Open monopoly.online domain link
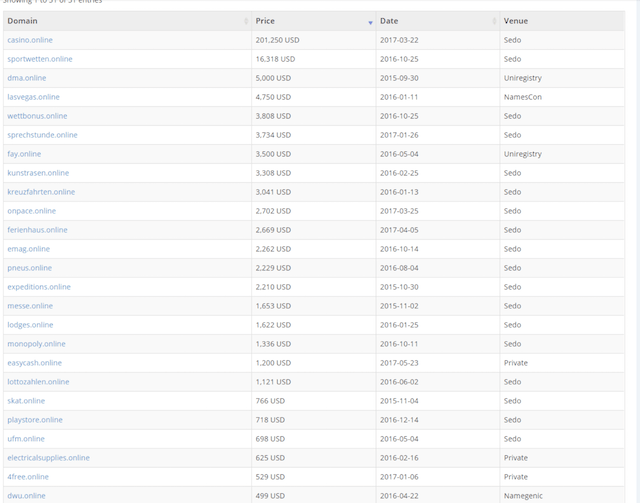 click(36, 344)
